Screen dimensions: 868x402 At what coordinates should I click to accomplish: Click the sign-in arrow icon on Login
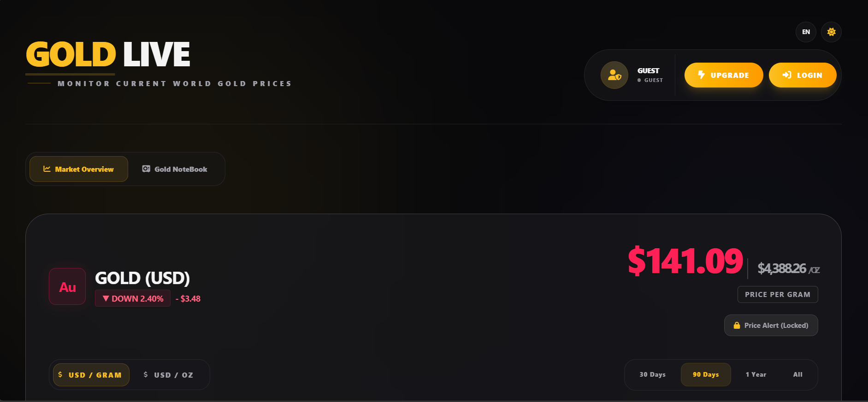coord(787,75)
